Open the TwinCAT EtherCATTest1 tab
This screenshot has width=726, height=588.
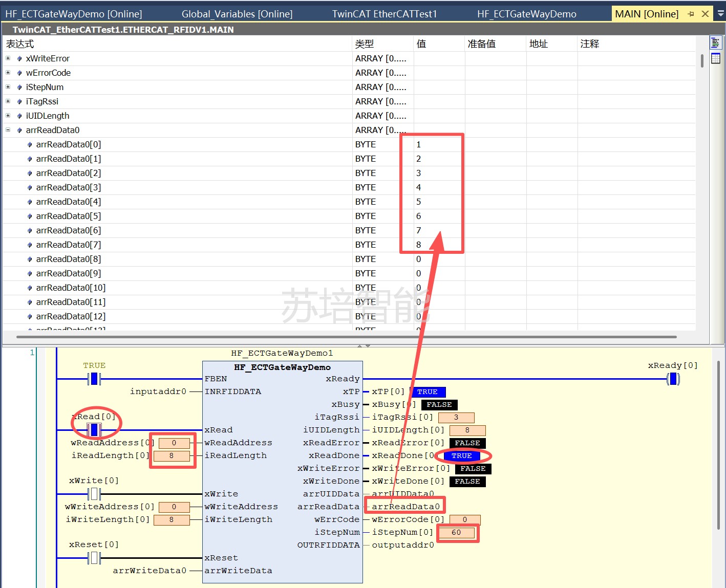(384, 14)
